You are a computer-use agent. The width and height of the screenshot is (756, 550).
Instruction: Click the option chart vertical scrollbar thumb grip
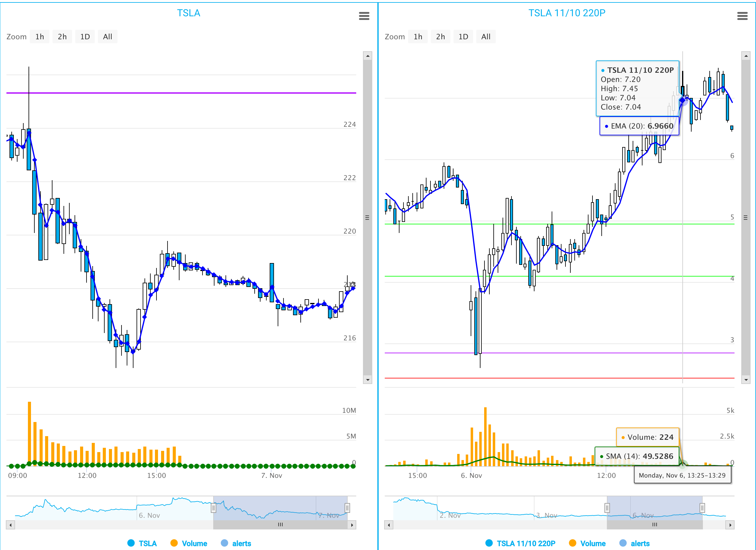coord(746,218)
